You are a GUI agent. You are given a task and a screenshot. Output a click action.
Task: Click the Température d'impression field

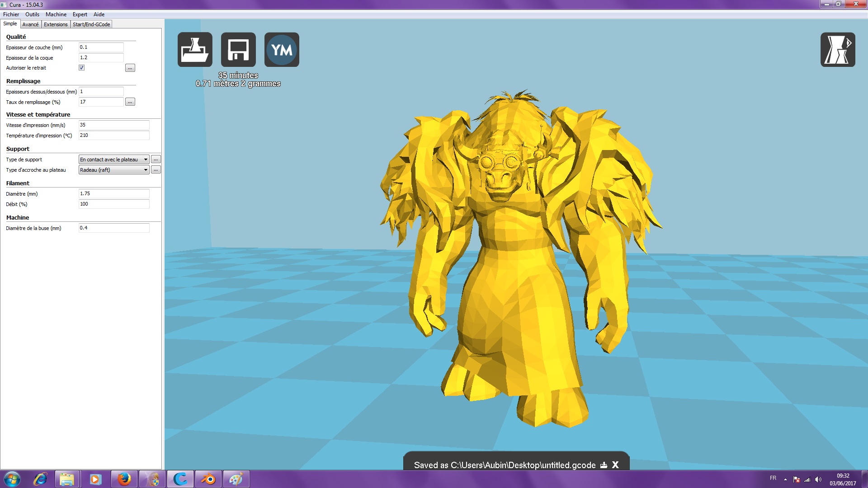pos(113,136)
